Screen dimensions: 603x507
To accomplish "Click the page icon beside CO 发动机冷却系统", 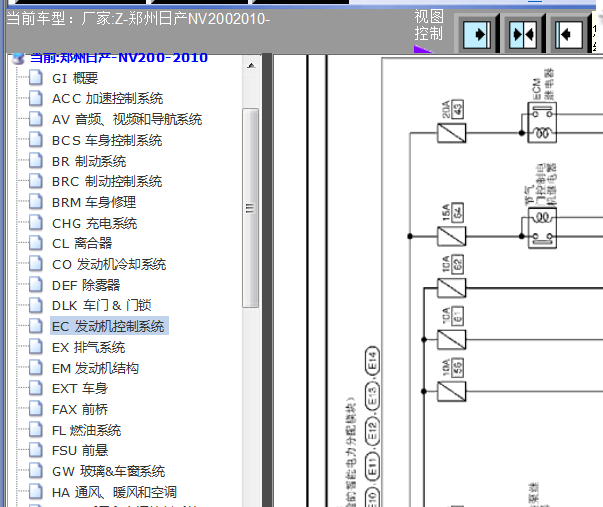I will click(x=36, y=263).
